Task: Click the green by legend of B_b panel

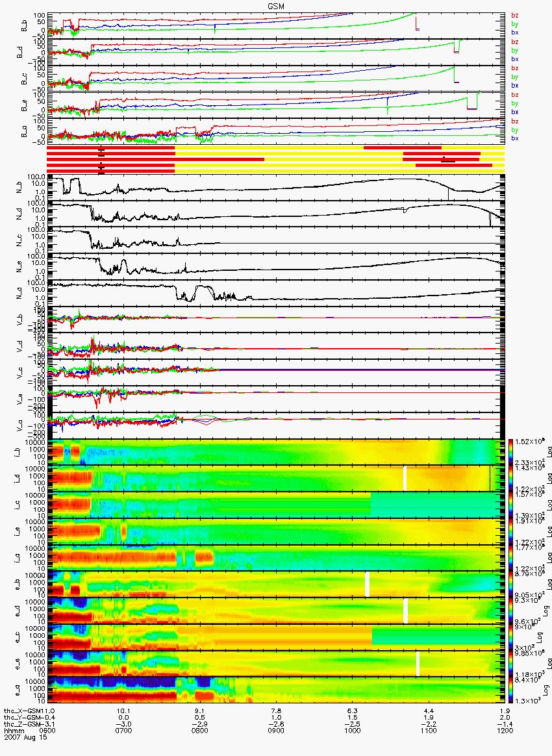Action: click(x=515, y=24)
